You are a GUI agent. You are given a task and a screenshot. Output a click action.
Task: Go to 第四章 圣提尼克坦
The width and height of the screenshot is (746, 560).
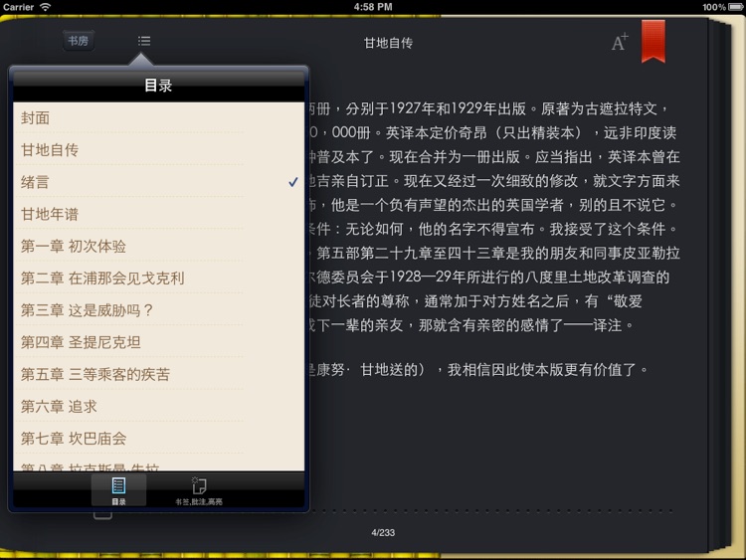pyautogui.click(x=159, y=342)
